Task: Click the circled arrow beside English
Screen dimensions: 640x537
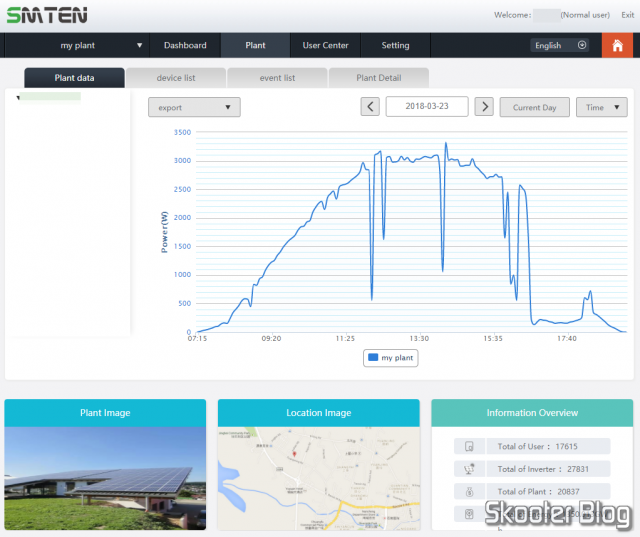Action: click(582, 45)
